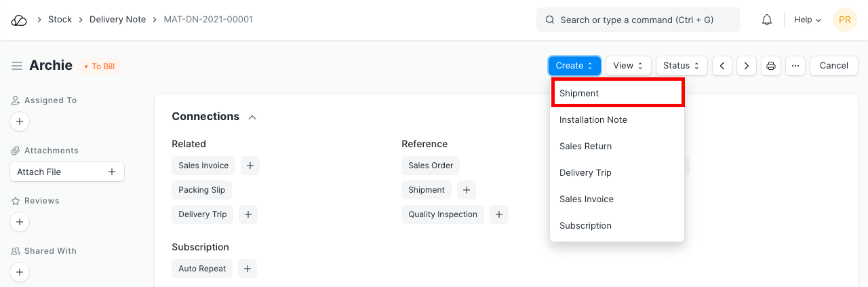Open the three-dots more options menu

795,66
